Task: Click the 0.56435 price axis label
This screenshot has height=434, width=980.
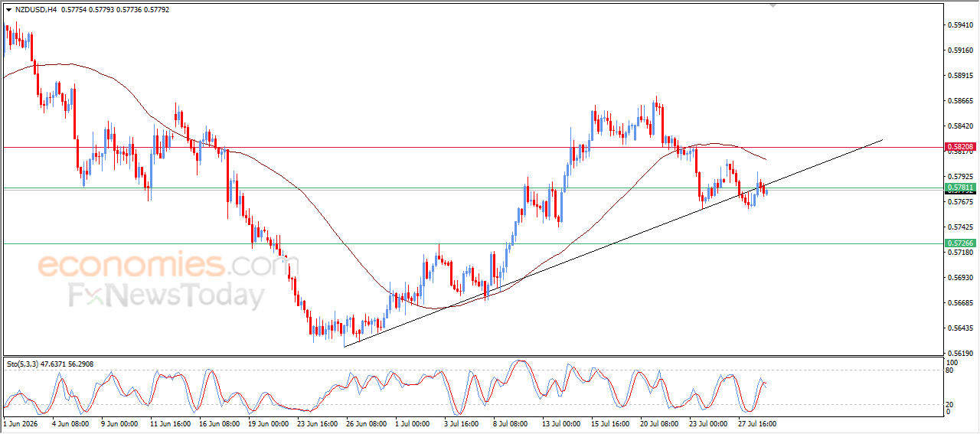Action: pyautogui.click(x=960, y=328)
